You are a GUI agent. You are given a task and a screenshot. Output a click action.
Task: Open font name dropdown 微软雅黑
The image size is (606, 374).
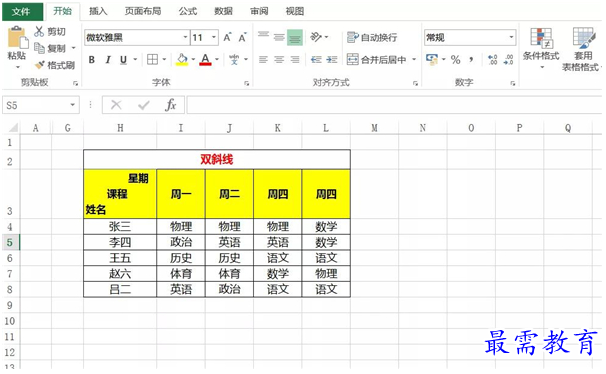[x=186, y=37]
